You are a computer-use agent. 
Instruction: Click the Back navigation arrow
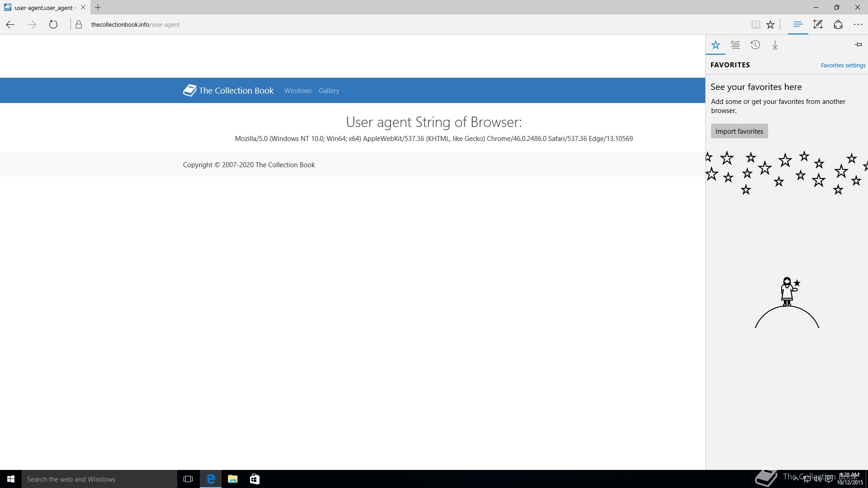click(x=10, y=25)
